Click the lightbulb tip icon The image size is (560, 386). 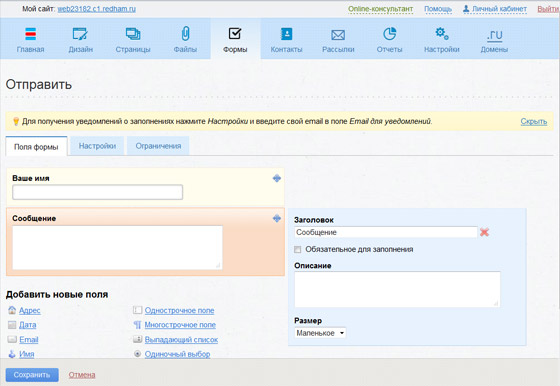point(16,122)
